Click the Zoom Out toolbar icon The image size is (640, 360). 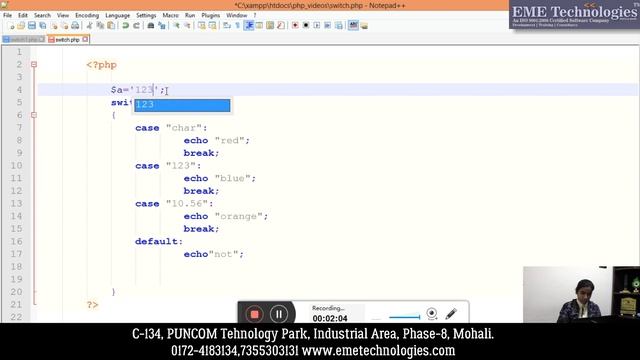pyautogui.click(x=187, y=26)
